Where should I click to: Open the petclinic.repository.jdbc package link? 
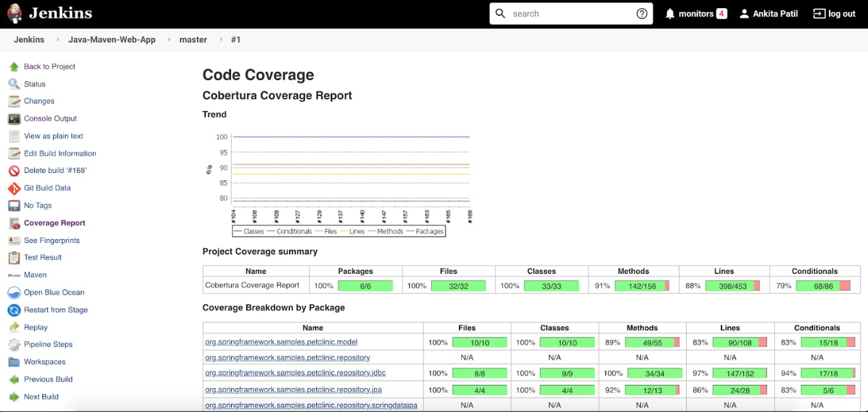pos(295,373)
